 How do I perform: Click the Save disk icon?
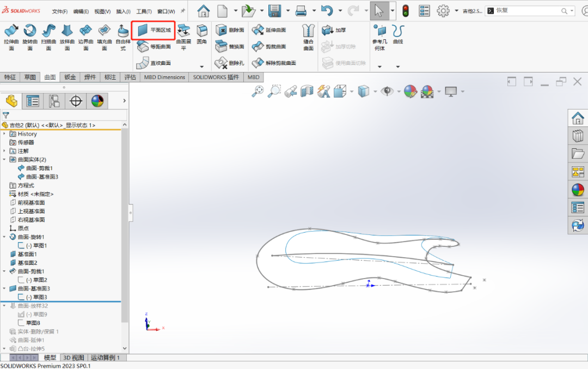[x=274, y=11]
